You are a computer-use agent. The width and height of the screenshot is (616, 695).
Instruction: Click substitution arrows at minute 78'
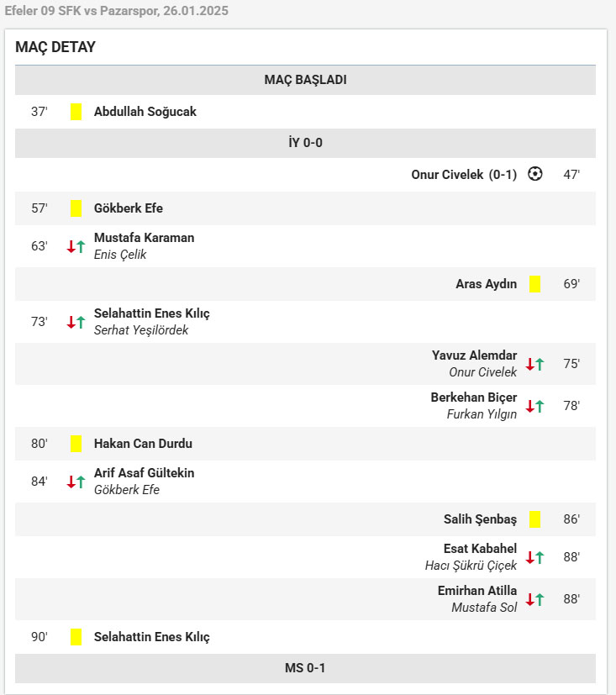click(x=534, y=406)
